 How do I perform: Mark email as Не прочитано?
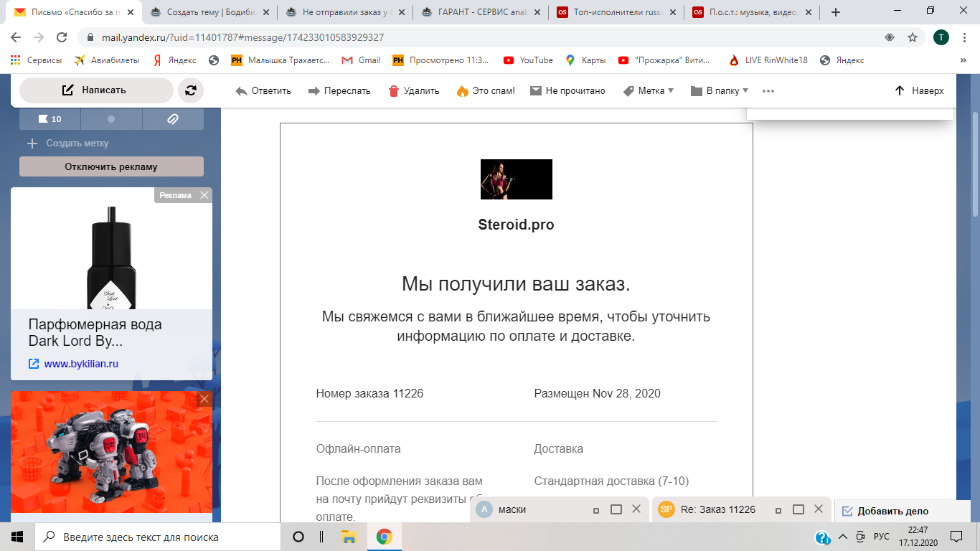(567, 91)
